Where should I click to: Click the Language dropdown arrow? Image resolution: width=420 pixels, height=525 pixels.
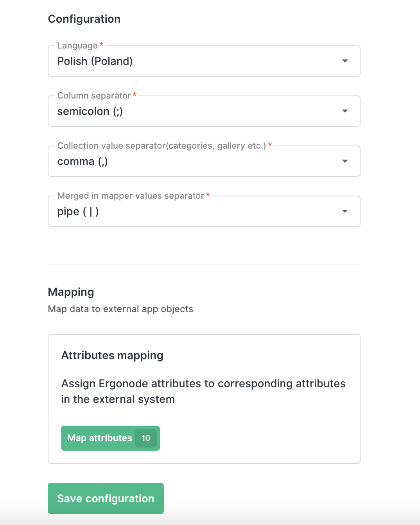[x=345, y=61]
